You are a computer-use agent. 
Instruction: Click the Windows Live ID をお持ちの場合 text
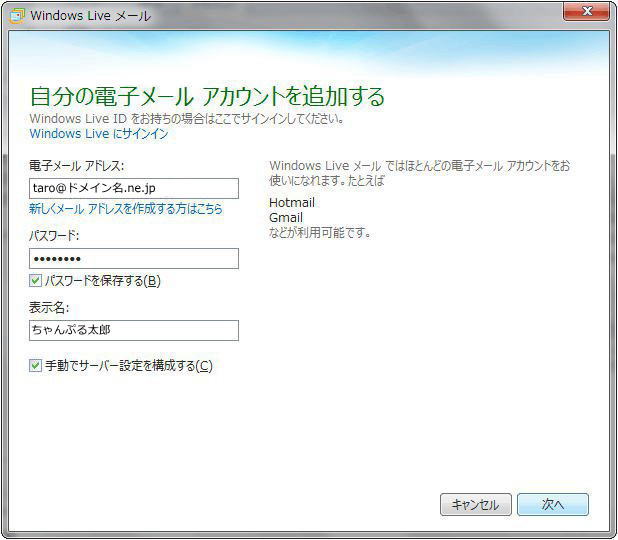(115, 119)
